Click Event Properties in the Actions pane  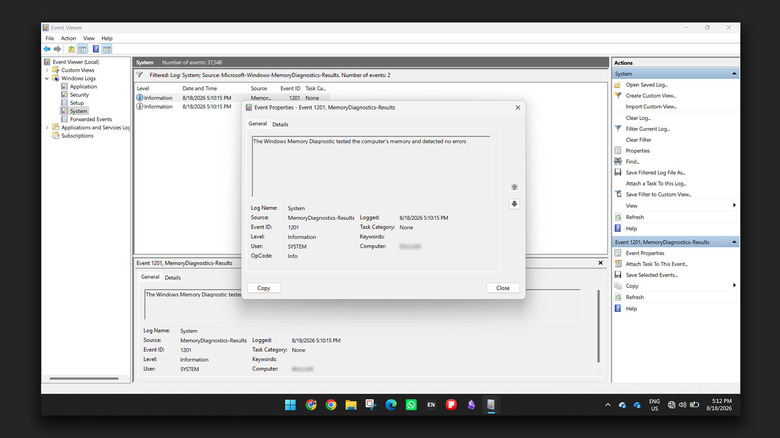[x=645, y=253]
